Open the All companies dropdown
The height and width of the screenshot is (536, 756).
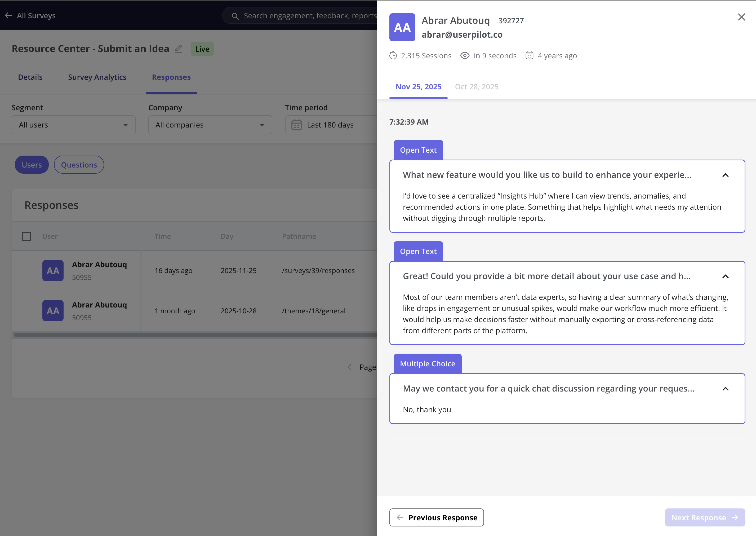tap(210, 125)
